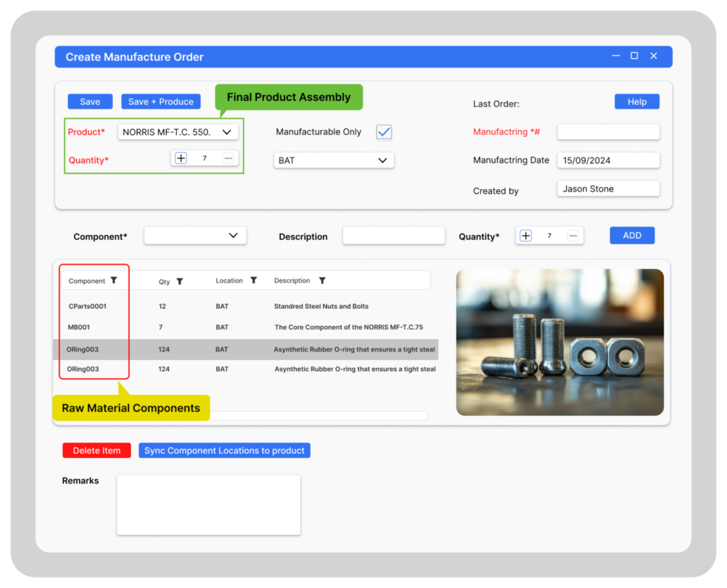Click the Qty column filter icon
This screenshot has height=588, width=727.
pyautogui.click(x=180, y=281)
